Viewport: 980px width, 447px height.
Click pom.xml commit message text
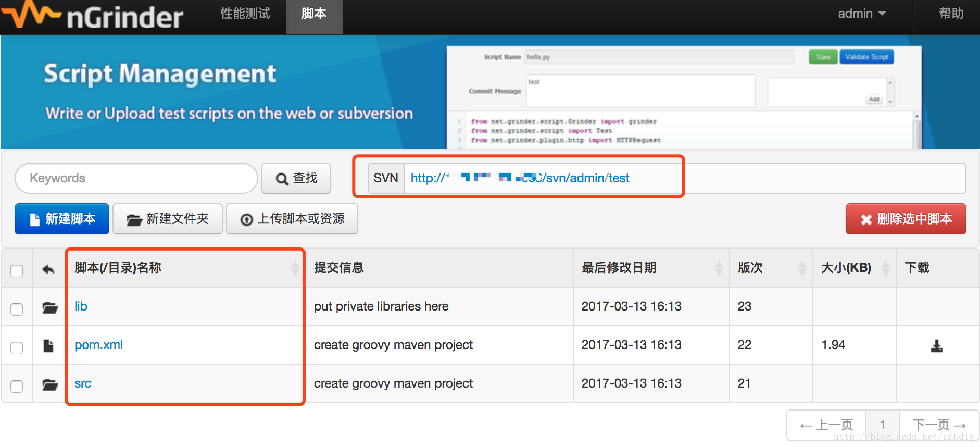[393, 345]
